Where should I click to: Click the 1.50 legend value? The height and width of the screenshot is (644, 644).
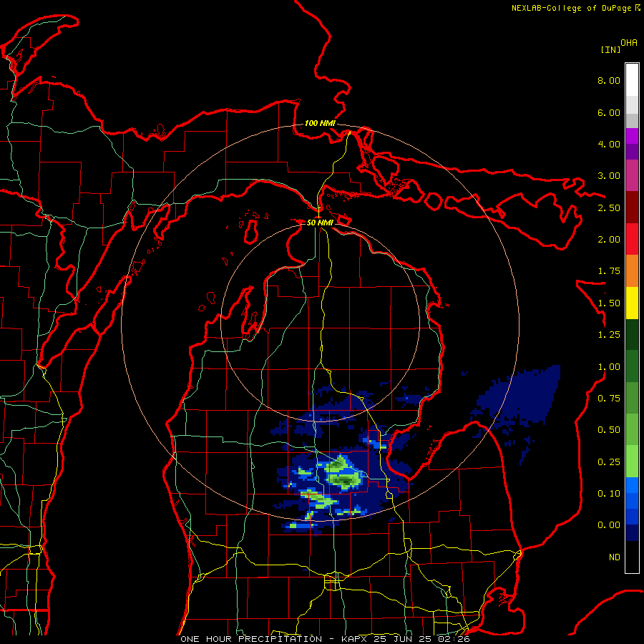click(609, 303)
